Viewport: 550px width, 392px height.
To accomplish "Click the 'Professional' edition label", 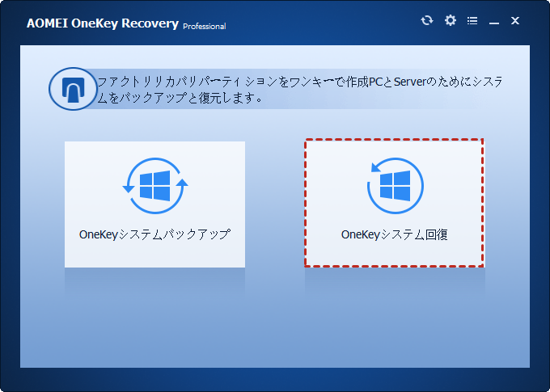I will click(x=205, y=27).
